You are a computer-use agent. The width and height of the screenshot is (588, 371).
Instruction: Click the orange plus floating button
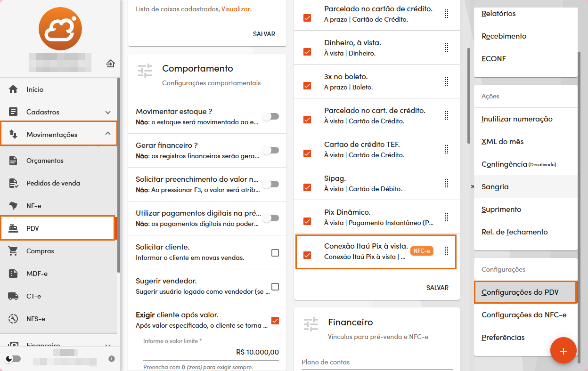tap(563, 351)
